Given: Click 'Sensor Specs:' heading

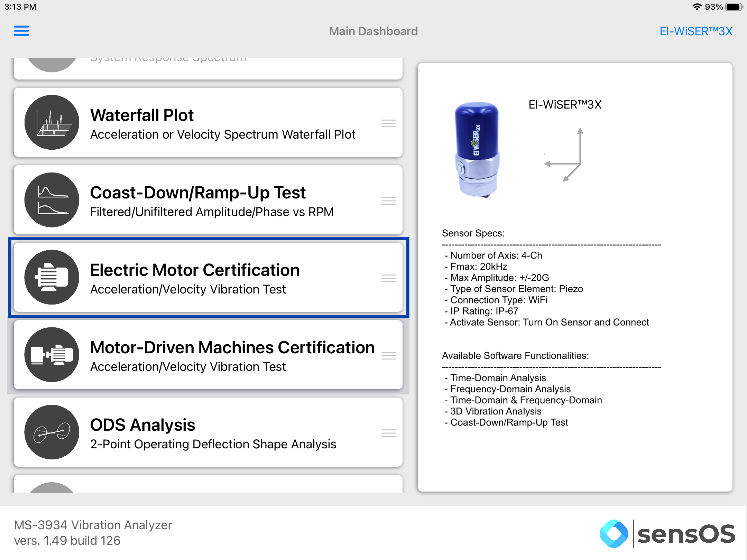Looking at the screenshot, I should (x=473, y=233).
